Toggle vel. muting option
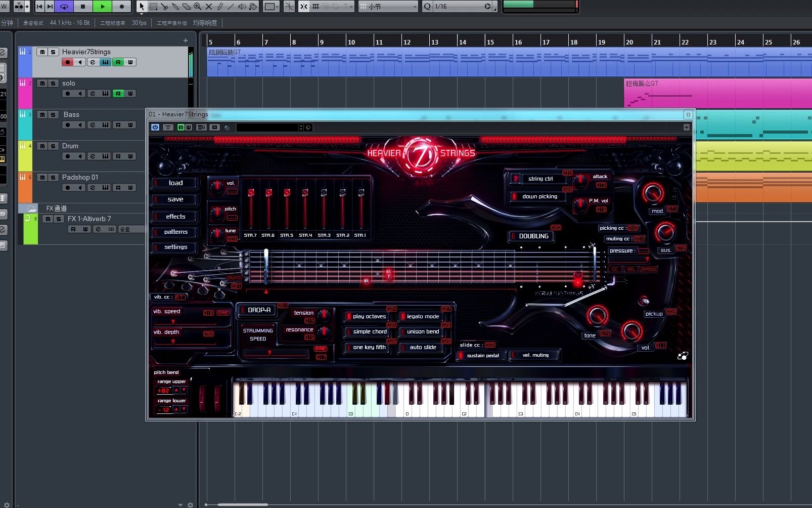 click(x=534, y=356)
